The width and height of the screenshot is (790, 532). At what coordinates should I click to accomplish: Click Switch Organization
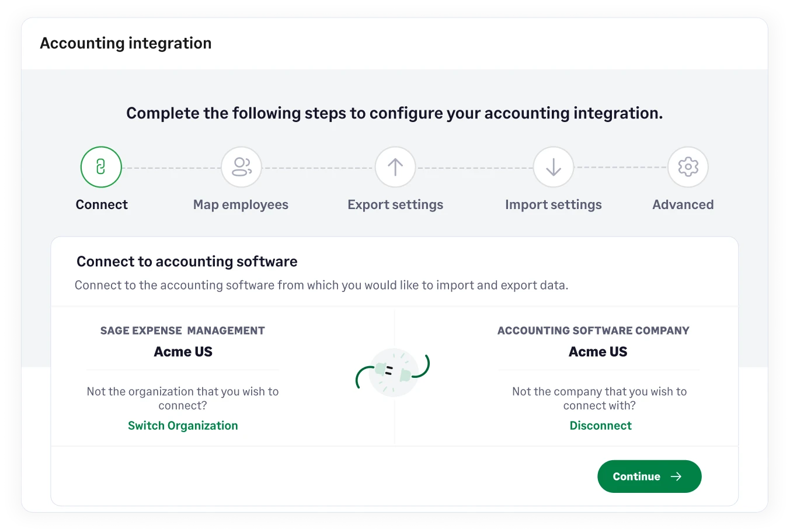tap(183, 425)
